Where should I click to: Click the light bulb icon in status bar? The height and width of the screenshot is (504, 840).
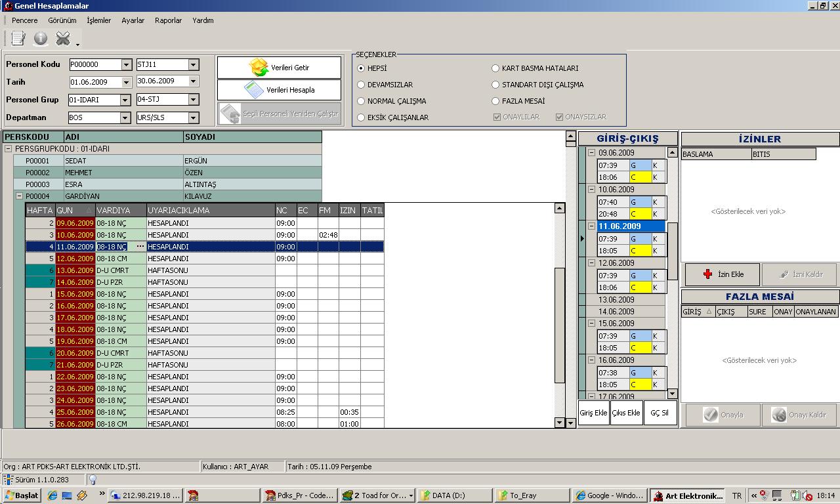tap(93, 480)
